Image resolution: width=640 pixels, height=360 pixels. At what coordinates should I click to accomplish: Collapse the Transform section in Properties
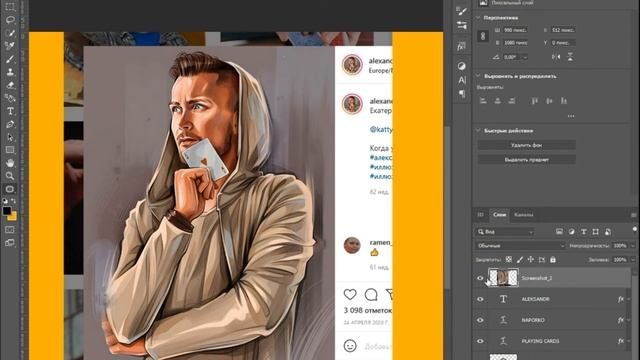(478, 18)
